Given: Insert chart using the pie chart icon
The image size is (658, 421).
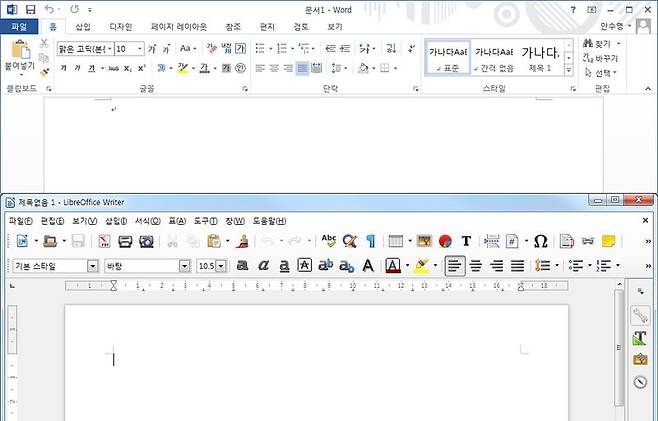Looking at the screenshot, I should coord(445,241).
